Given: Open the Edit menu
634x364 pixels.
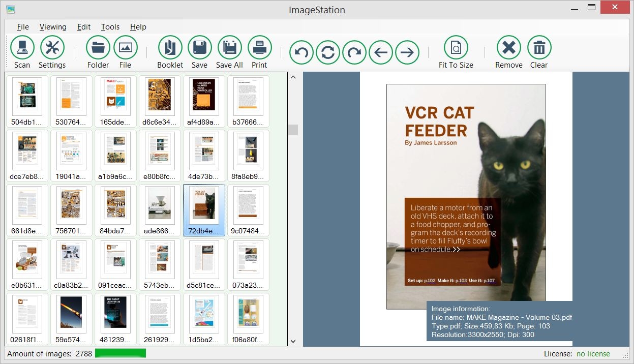Looking at the screenshot, I should click(x=84, y=27).
